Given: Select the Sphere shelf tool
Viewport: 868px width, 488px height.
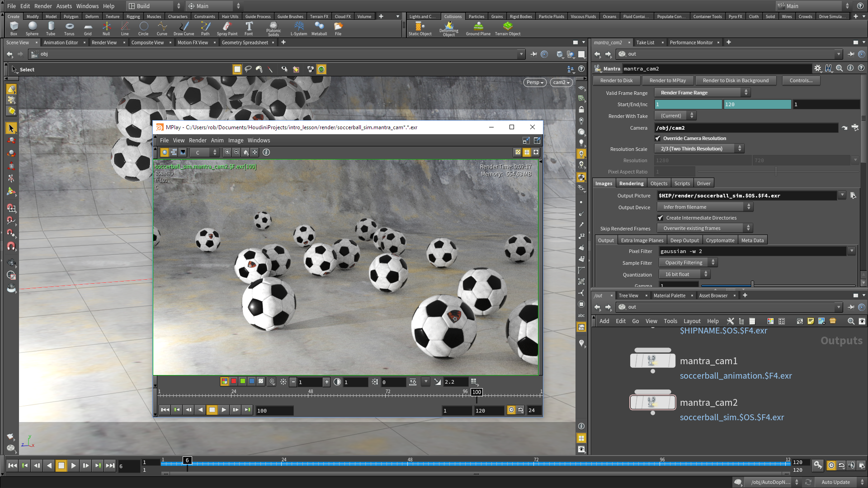Looking at the screenshot, I should point(32,28).
